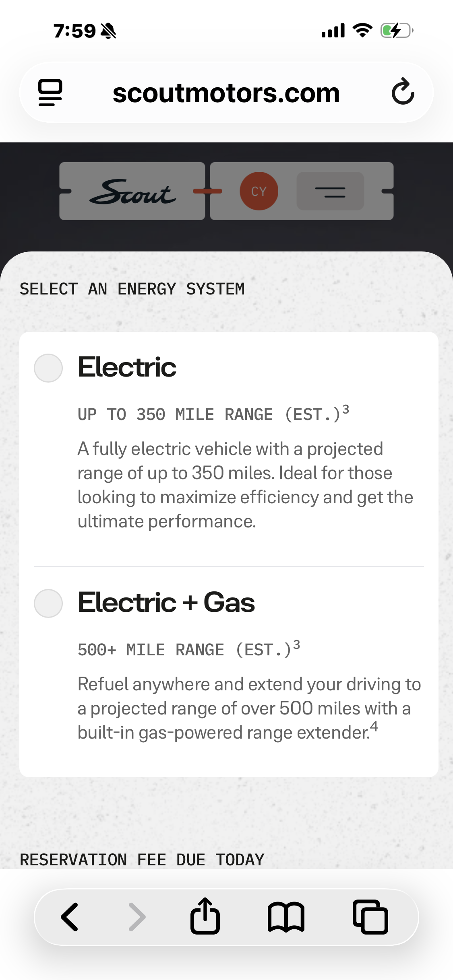The height and width of the screenshot is (980, 453).
Task: Tap the Electric option heading
Action: (127, 367)
